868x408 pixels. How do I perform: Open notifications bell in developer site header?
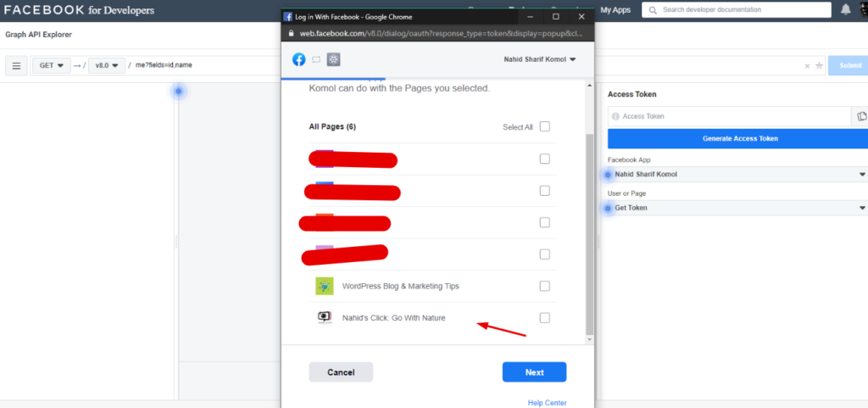(x=846, y=9)
